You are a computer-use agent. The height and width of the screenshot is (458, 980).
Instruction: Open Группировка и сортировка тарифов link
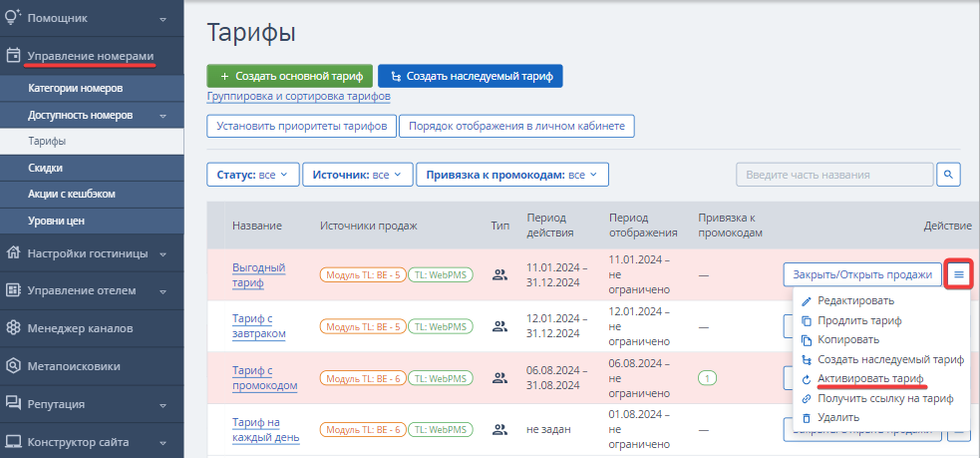coord(299,97)
